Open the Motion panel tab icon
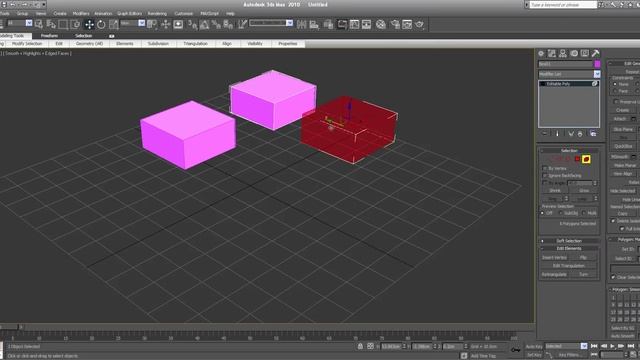640x360 pixels. tap(574, 53)
